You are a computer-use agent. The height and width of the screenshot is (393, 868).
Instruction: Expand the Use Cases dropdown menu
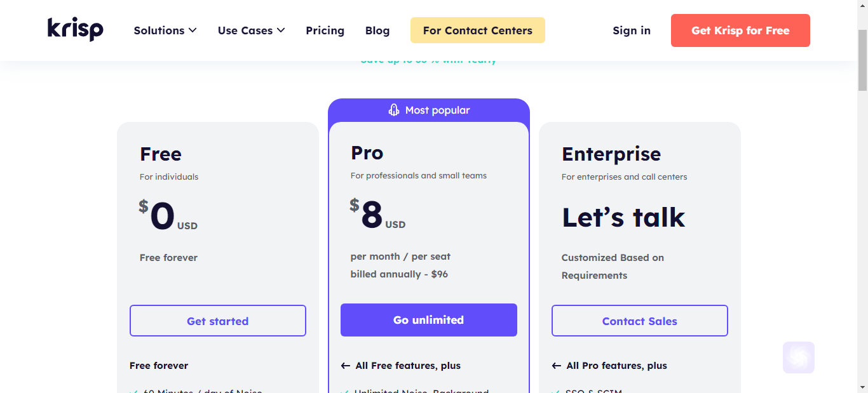251,30
